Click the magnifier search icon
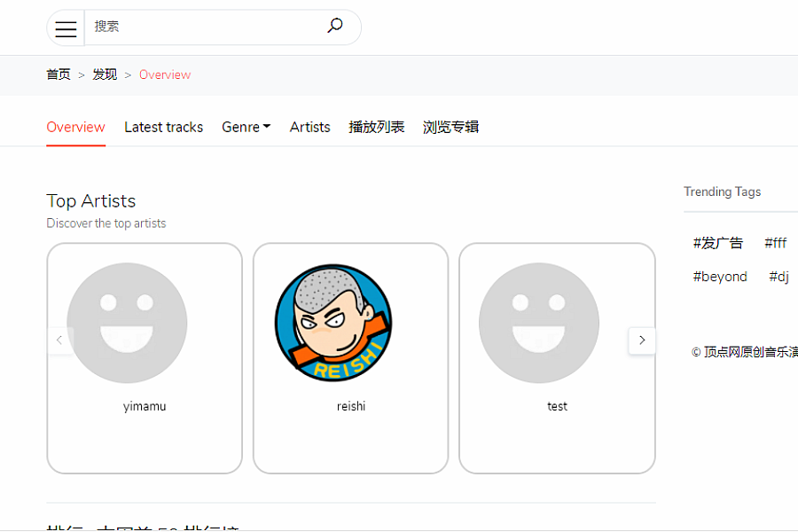 335,26
